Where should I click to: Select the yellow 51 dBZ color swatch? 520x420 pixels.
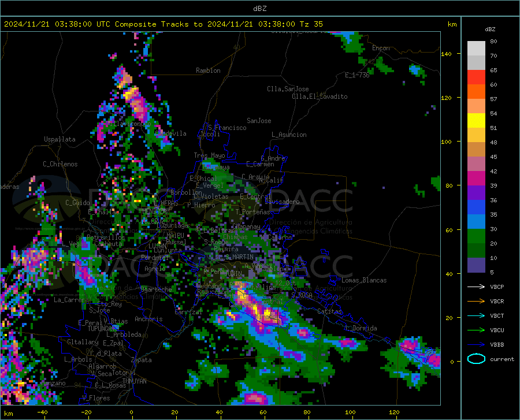476,121
